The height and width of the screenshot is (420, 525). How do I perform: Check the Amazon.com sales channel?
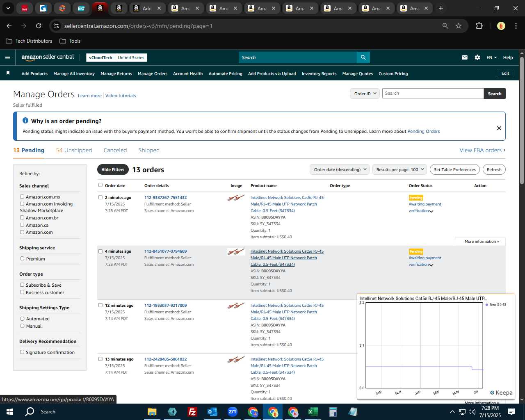[x=22, y=232]
